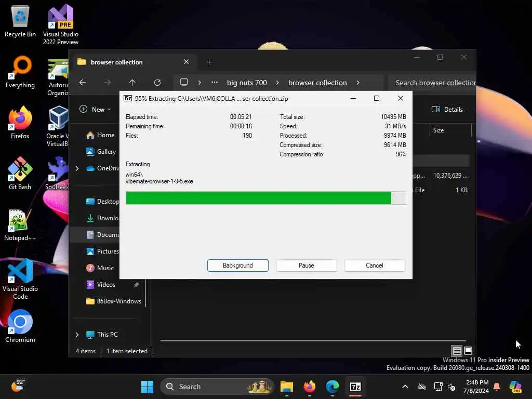Open Home in navigation pane
The width and height of the screenshot is (532, 399).
click(101, 135)
